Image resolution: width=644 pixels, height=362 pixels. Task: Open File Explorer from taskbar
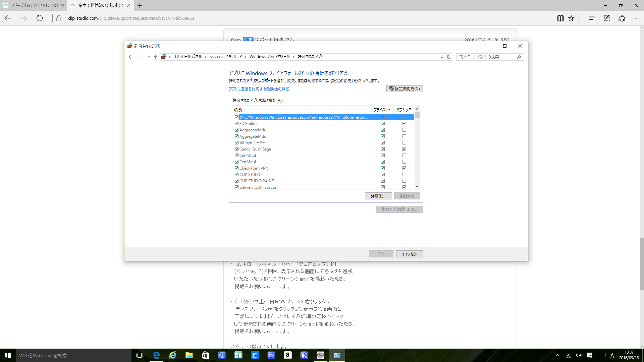coord(189,355)
